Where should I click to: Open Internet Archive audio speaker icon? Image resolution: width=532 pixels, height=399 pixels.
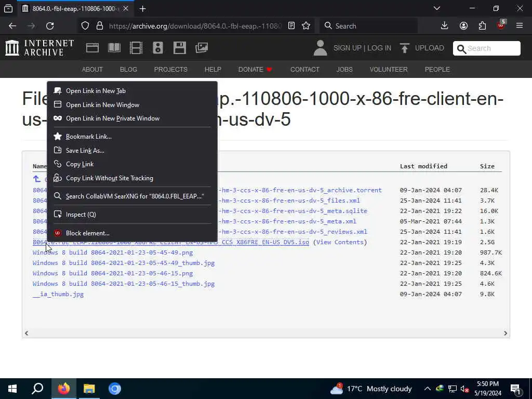click(x=158, y=48)
